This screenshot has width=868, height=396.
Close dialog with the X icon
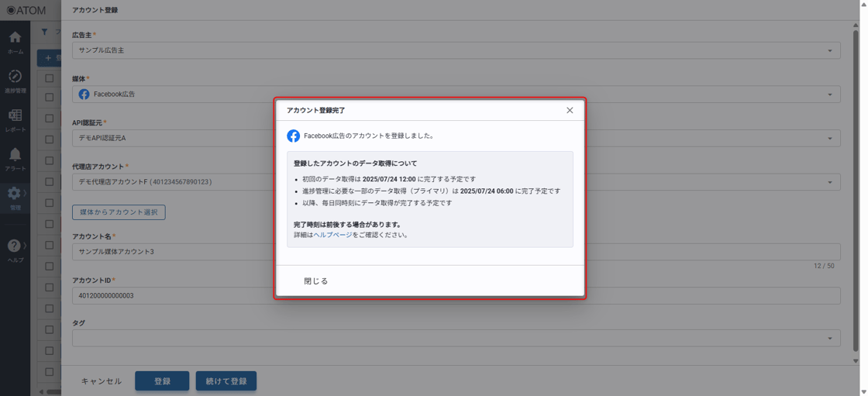click(x=570, y=111)
